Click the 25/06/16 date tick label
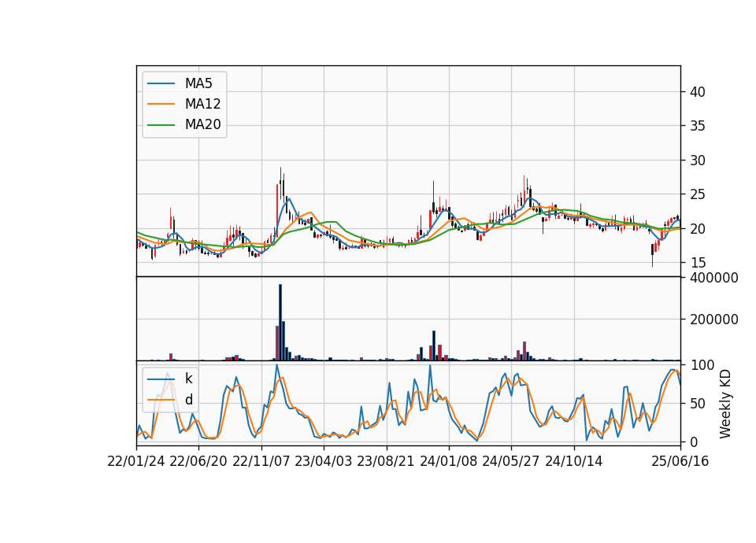756x543 pixels. pos(680,461)
